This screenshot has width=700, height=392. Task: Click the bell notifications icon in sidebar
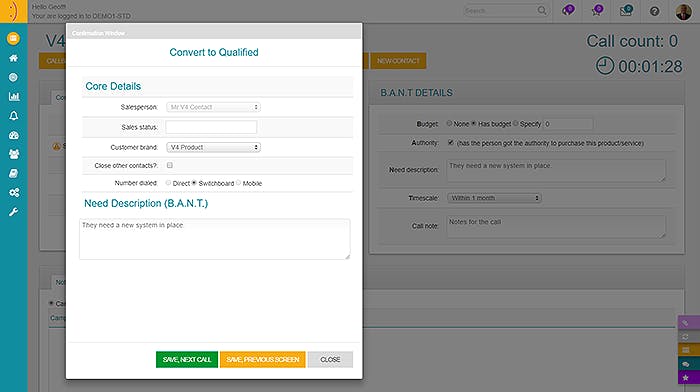pos(14,116)
